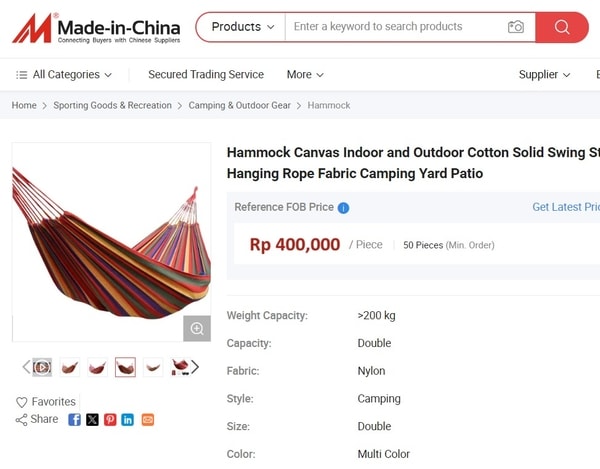
Task: Open the Supplier dropdown
Action: pos(544,74)
